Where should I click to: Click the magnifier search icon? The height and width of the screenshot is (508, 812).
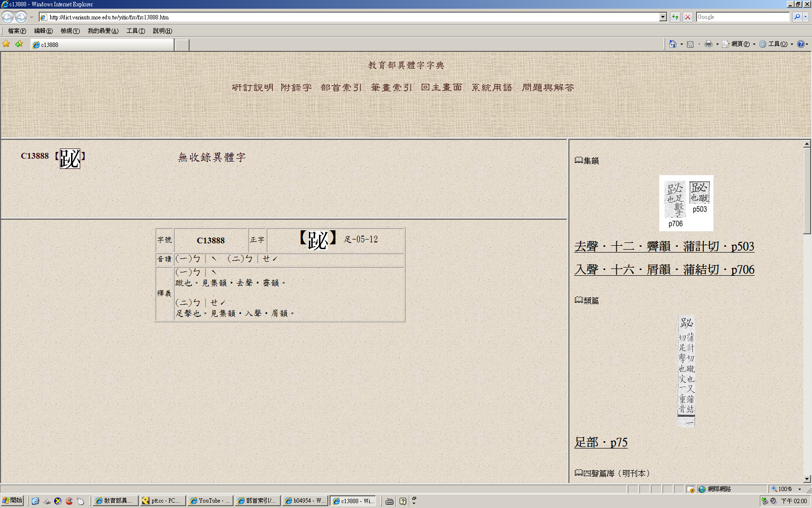point(797,17)
